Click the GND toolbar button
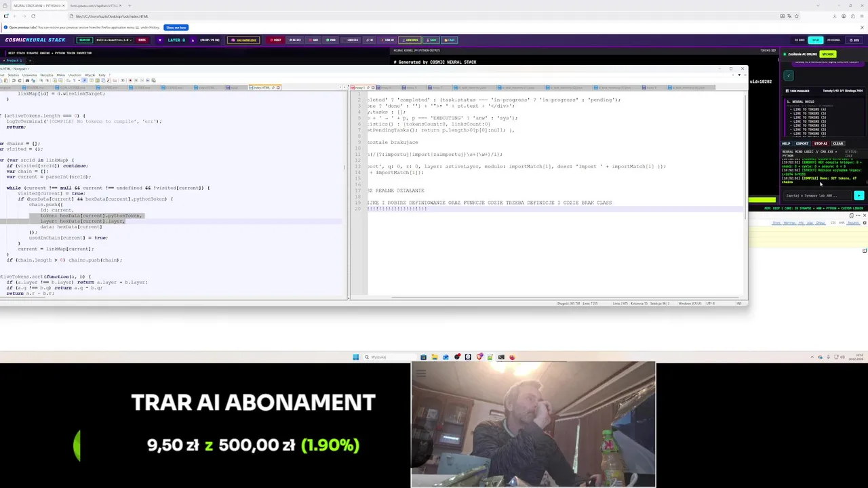 314,40
